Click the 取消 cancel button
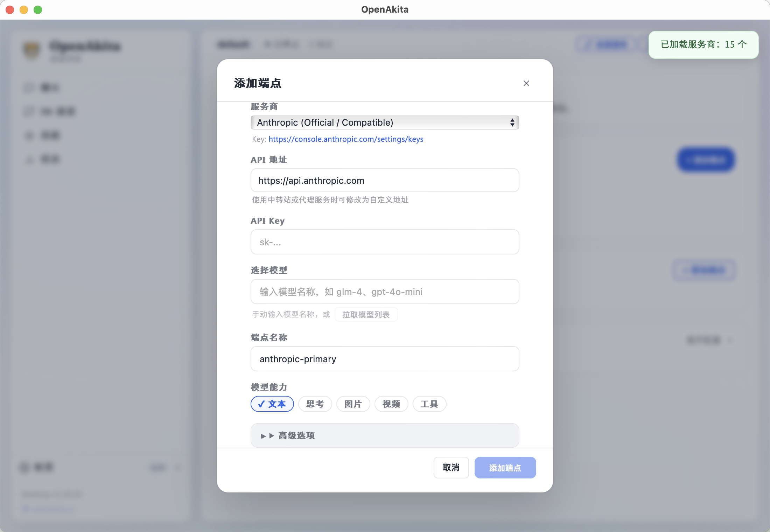Viewport: 770px width, 532px height. 451,467
